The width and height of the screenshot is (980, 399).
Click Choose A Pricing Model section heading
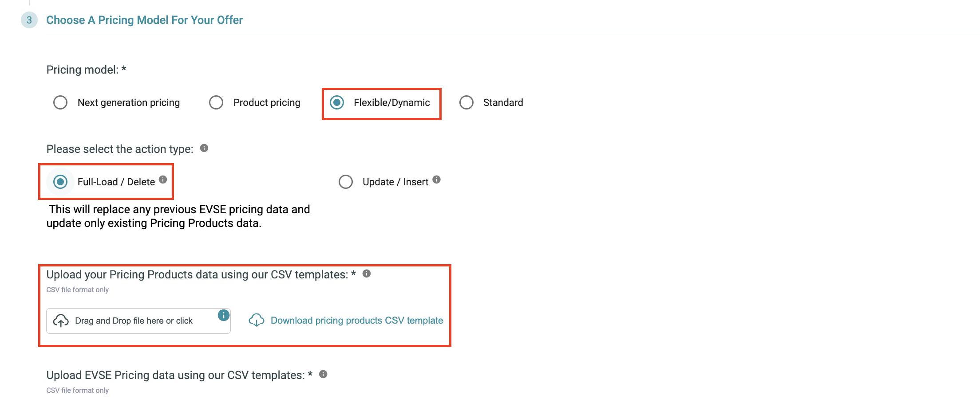tap(145, 20)
